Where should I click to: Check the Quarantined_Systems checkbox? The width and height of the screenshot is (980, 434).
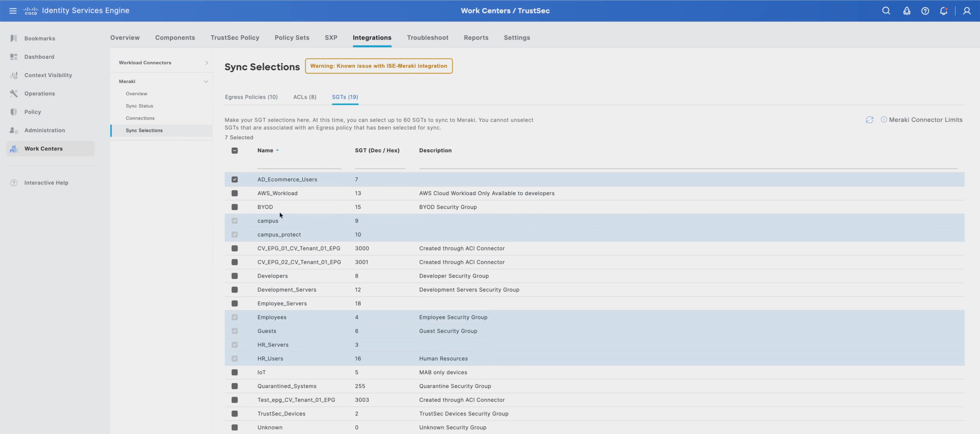click(x=234, y=386)
